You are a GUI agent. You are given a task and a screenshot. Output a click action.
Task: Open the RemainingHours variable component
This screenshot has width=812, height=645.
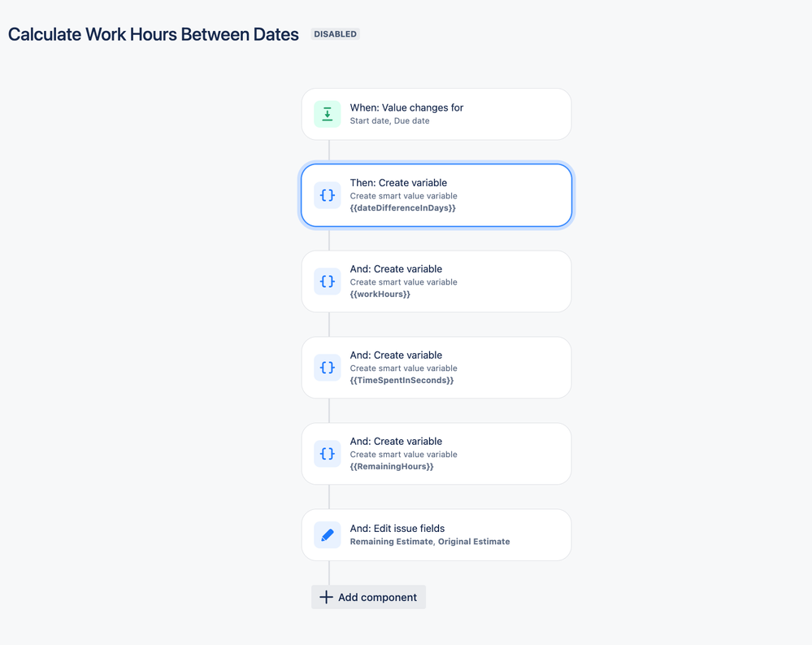[436, 454]
